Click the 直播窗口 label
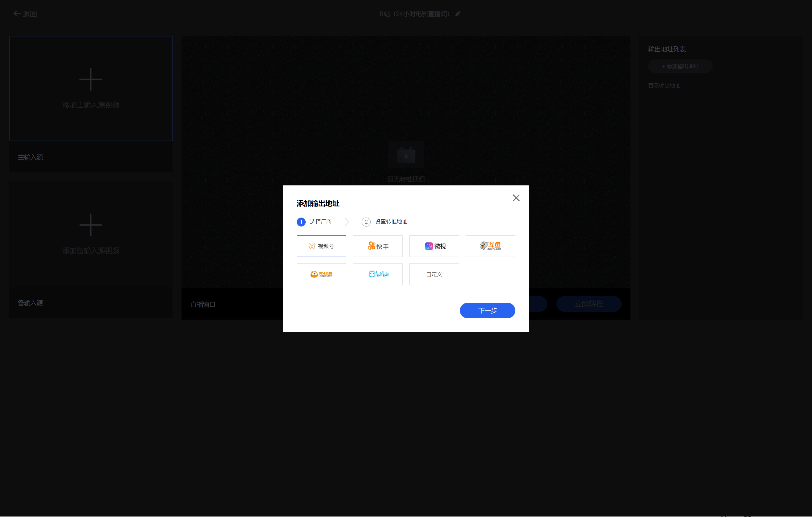This screenshot has height=517, width=812. pos(203,305)
